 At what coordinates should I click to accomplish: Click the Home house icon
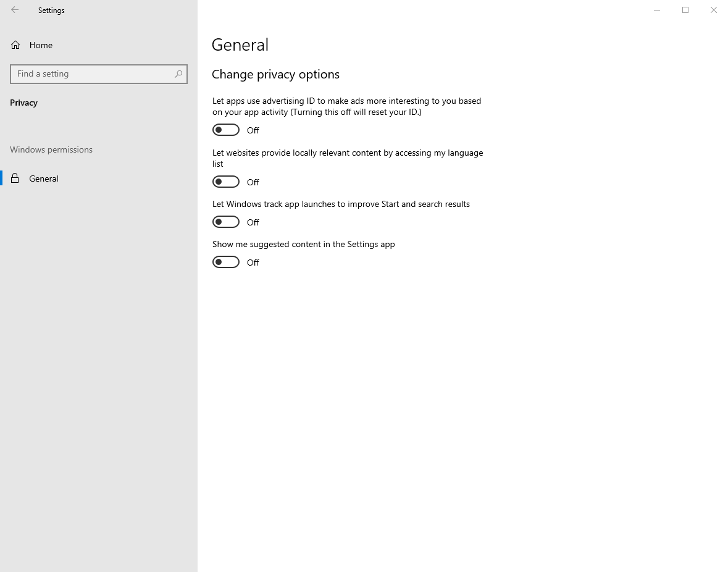15,45
